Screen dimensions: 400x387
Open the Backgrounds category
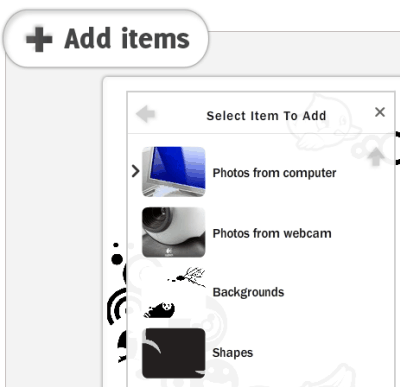point(248,292)
